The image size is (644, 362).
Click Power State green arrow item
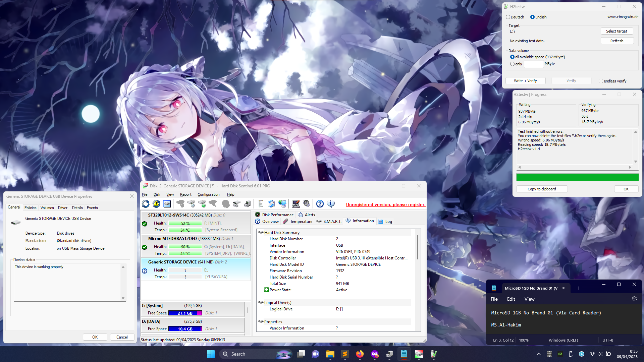point(266,290)
